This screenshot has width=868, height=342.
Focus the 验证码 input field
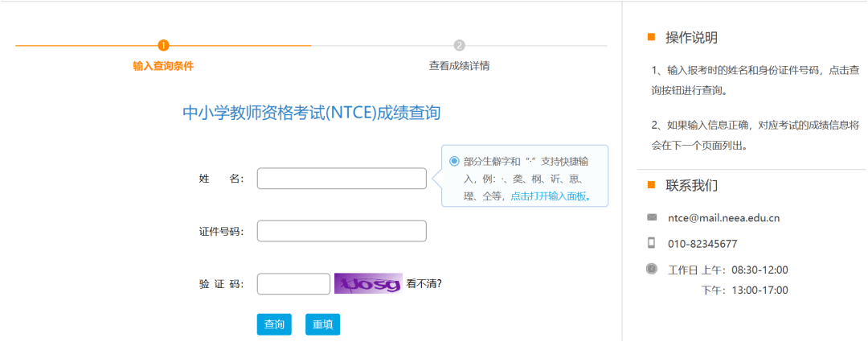293,284
